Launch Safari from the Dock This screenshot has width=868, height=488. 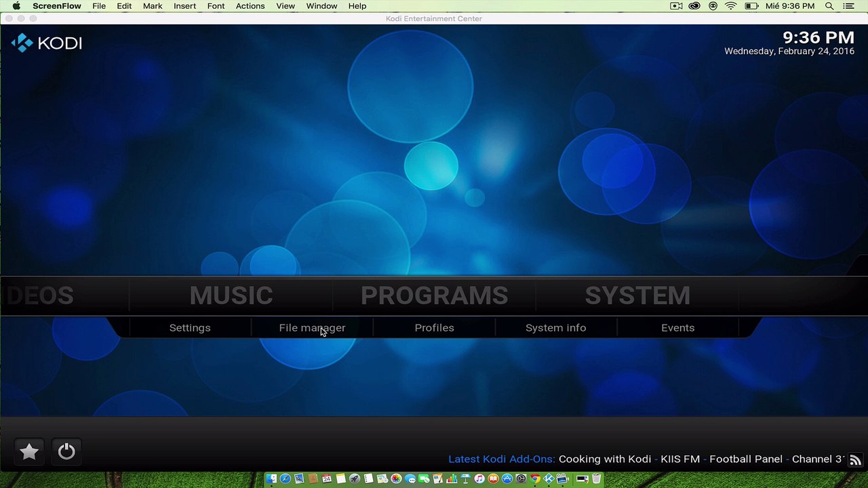285,479
